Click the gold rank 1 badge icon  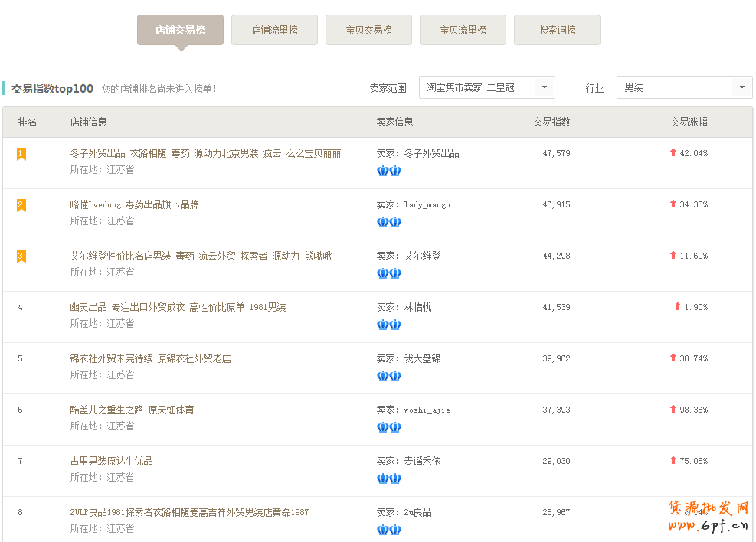coord(21,154)
